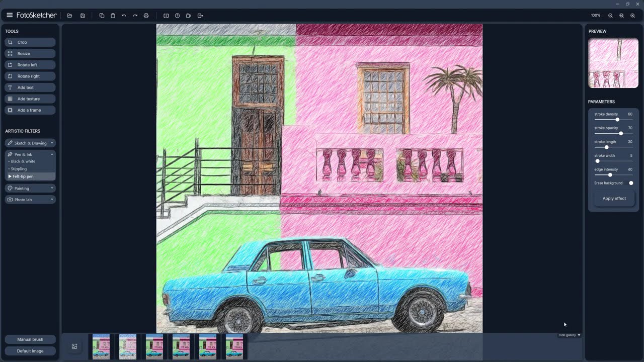Open the hamburger main menu
This screenshot has width=644, height=362.
point(9,15)
